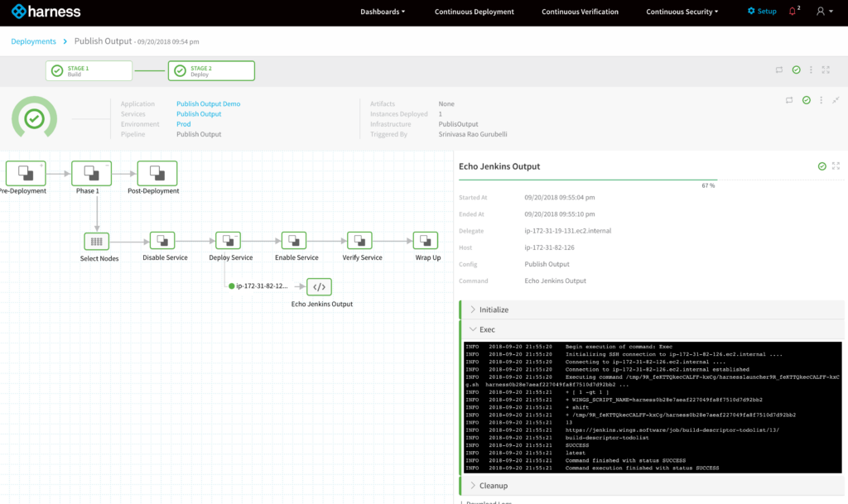Go to Continuous Verification

(580, 12)
